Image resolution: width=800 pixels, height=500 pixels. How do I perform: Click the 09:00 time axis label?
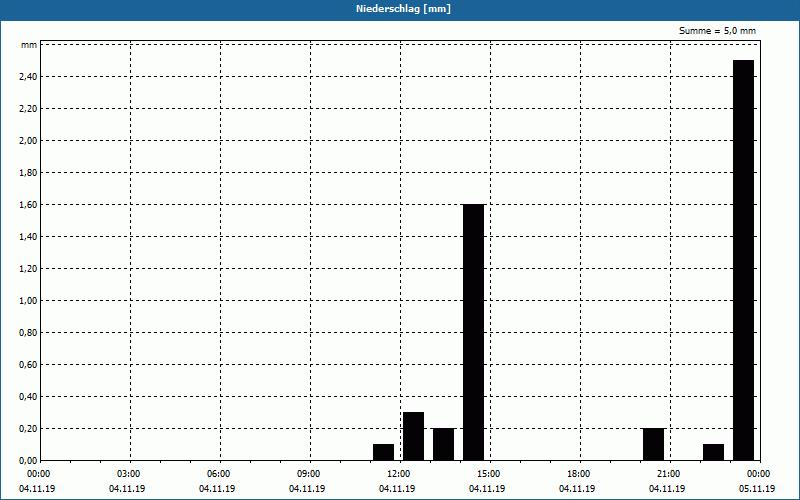308,474
